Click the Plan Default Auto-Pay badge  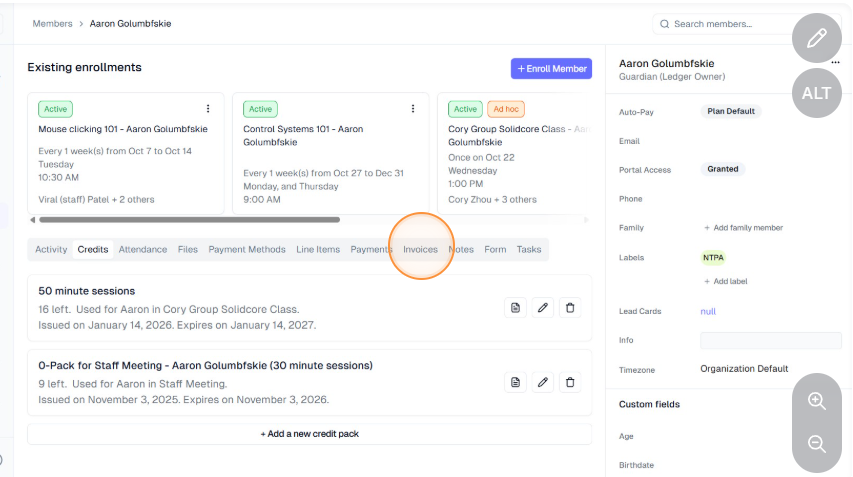[x=731, y=111]
